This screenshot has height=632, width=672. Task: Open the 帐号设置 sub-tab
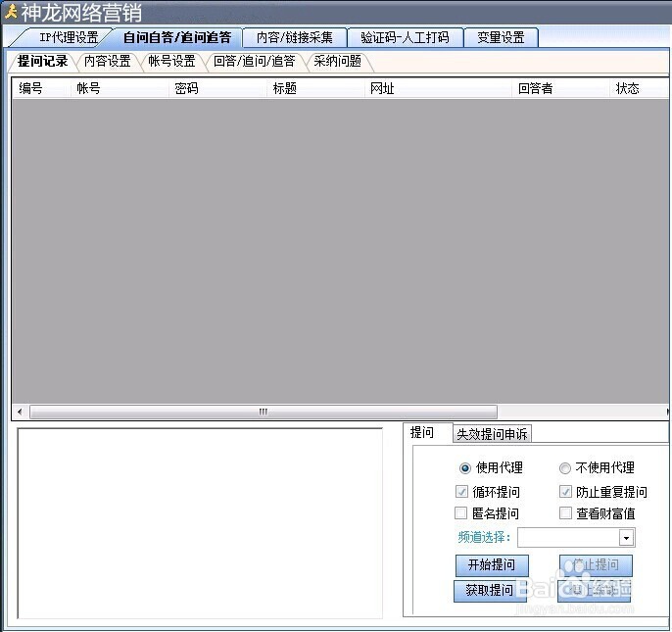pos(171,62)
